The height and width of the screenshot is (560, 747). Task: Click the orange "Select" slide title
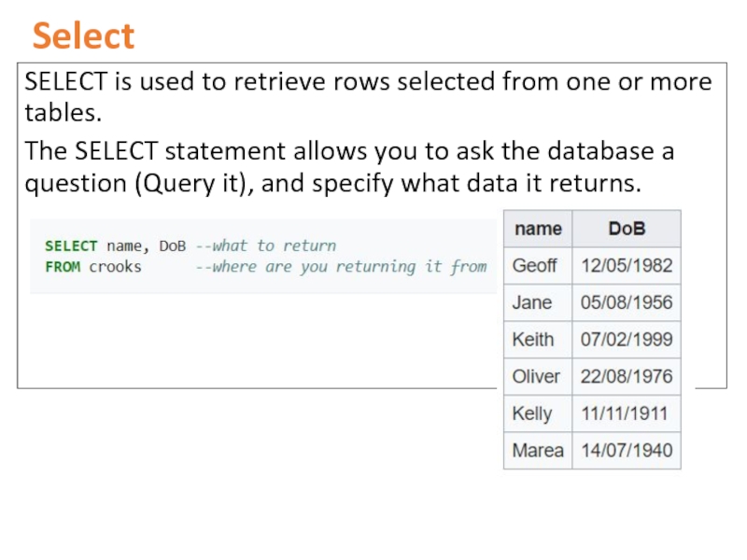point(83,36)
